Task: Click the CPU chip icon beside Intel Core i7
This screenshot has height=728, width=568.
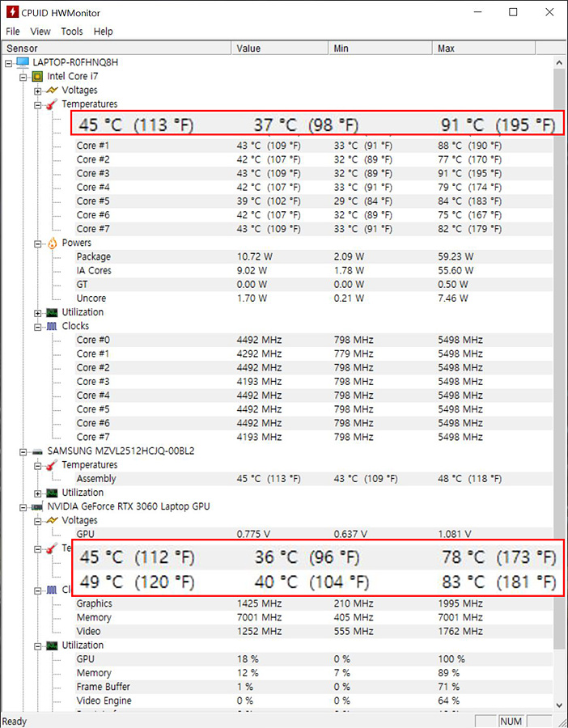Action: tap(37, 76)
